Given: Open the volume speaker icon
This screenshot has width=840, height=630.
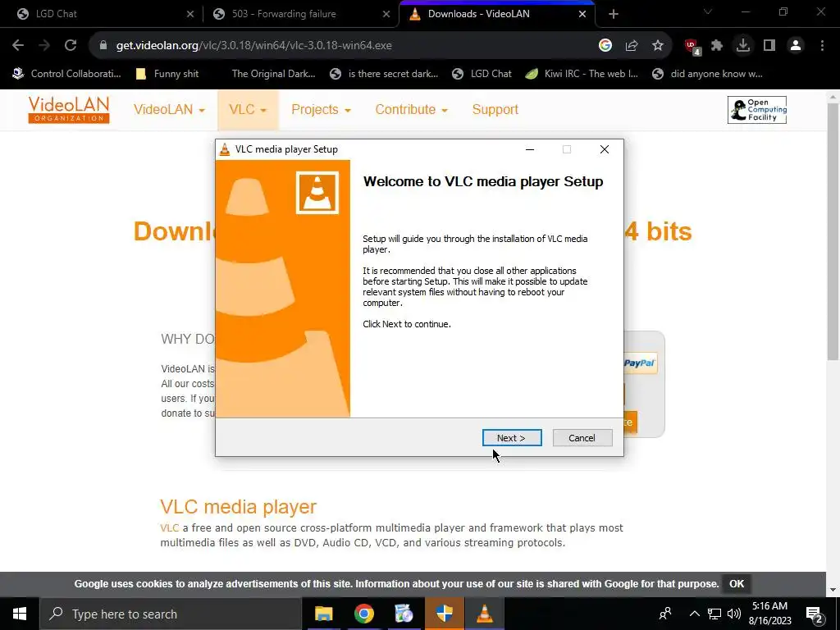Looking at the screenshot, I should point(734,614).
